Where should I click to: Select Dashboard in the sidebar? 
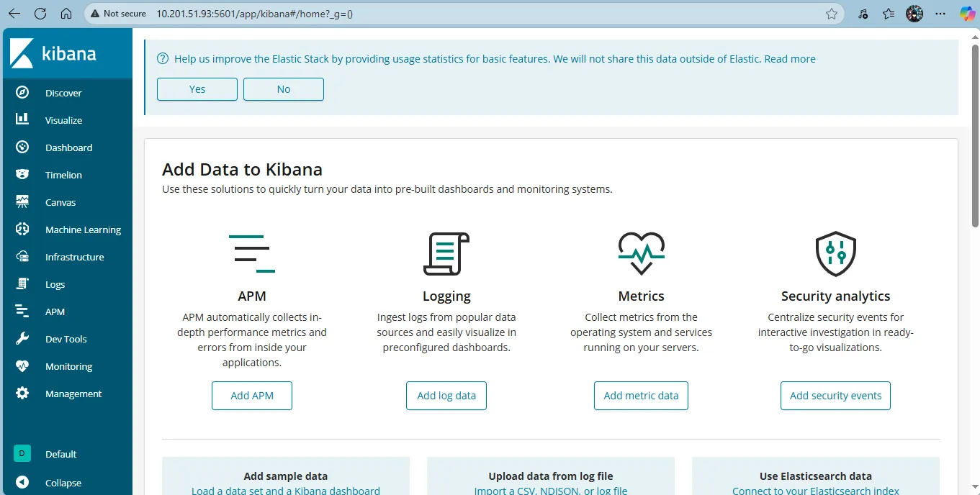(x=68, y=147)
